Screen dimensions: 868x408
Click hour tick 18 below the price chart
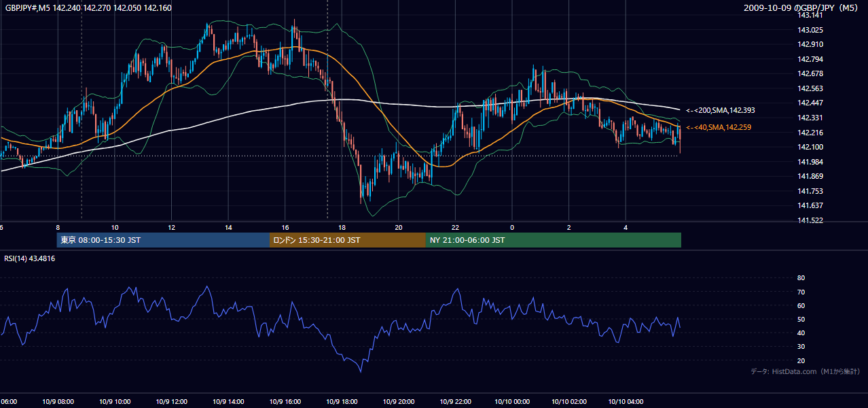pyautogui.click(x=342, y=227)
